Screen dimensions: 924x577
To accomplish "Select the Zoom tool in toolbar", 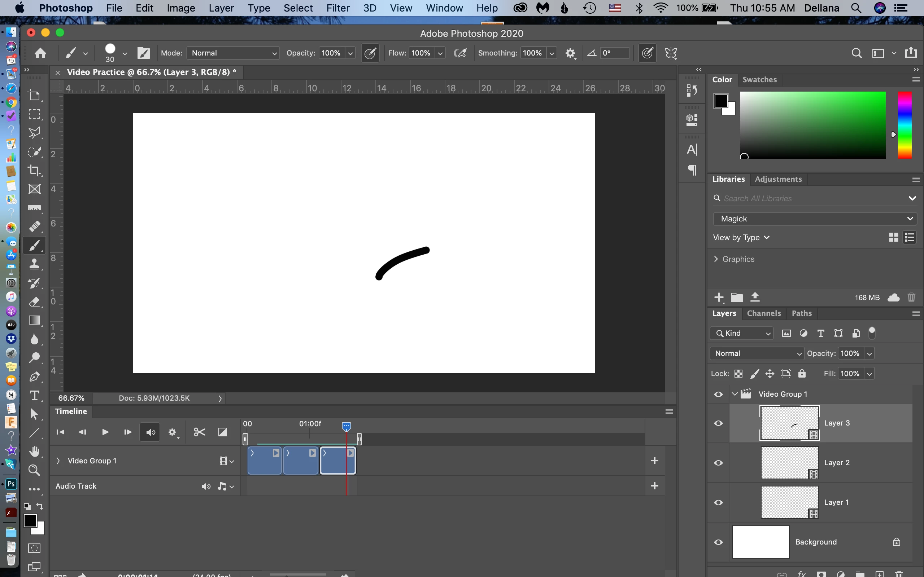I will tap(35, 470).
